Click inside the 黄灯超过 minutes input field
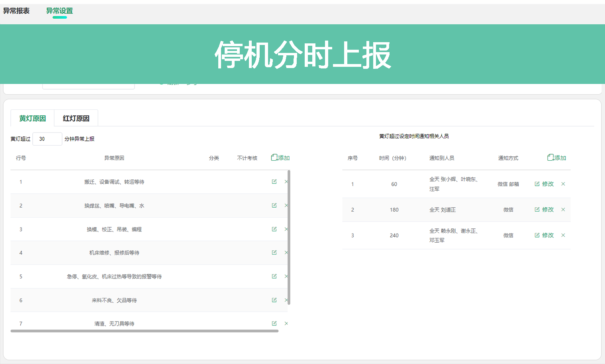 47,138
